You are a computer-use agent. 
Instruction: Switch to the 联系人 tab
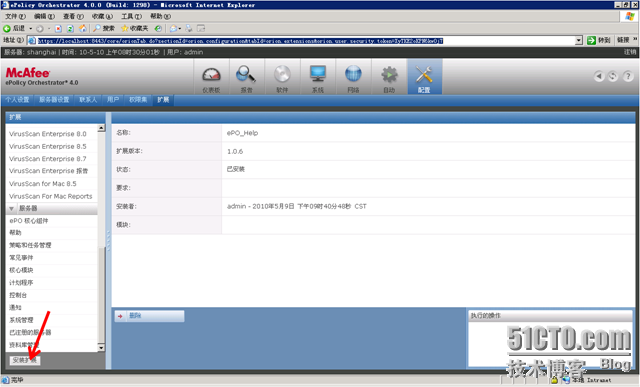pyautogui.click(x=88, y=100)
